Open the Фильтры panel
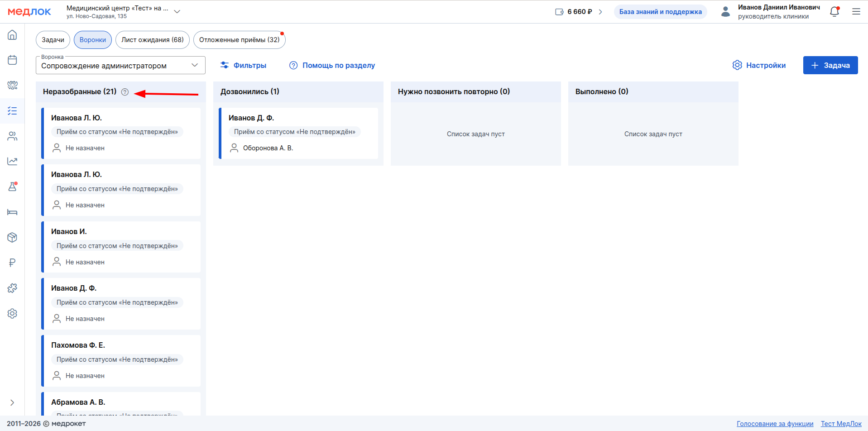This screenshot has height=431, width=868. (x=243, y=65)
